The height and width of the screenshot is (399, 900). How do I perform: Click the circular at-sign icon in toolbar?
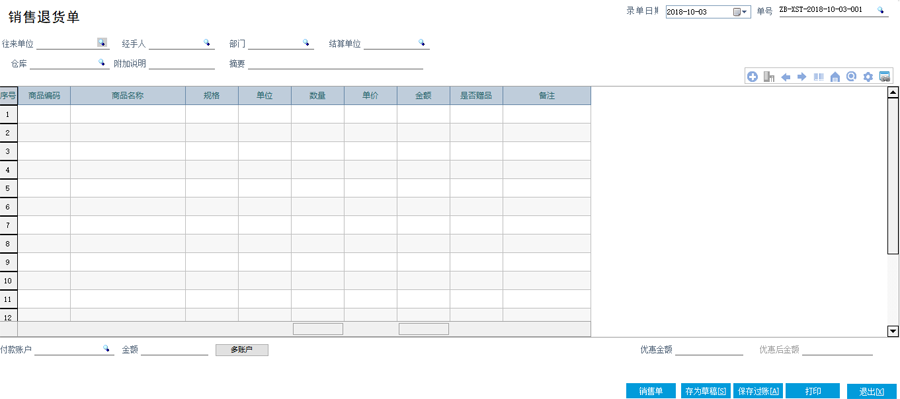851,76
